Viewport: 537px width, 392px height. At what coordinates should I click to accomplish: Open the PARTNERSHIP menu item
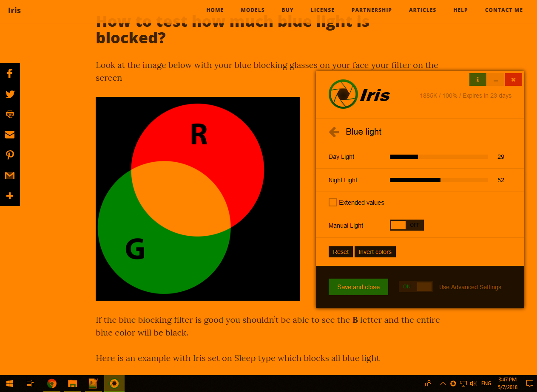[x=372, y=10]
